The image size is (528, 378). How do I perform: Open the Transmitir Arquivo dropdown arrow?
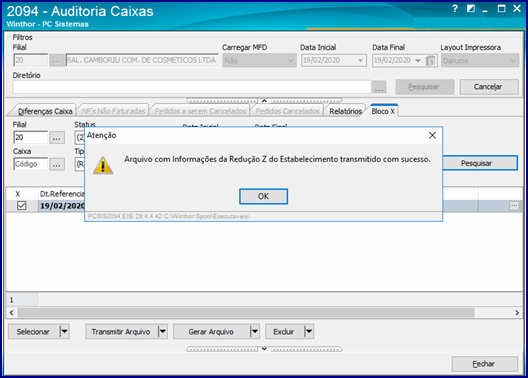click(162, 332)
